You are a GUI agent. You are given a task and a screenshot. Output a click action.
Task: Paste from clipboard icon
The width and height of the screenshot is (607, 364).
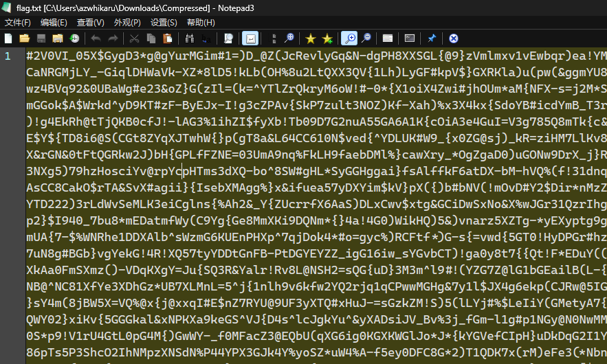(168, 38)
